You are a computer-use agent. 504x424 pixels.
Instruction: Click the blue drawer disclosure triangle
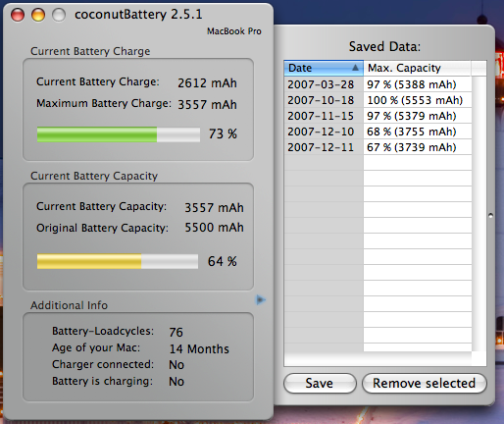pyautogui.click(x=261, y=299)
